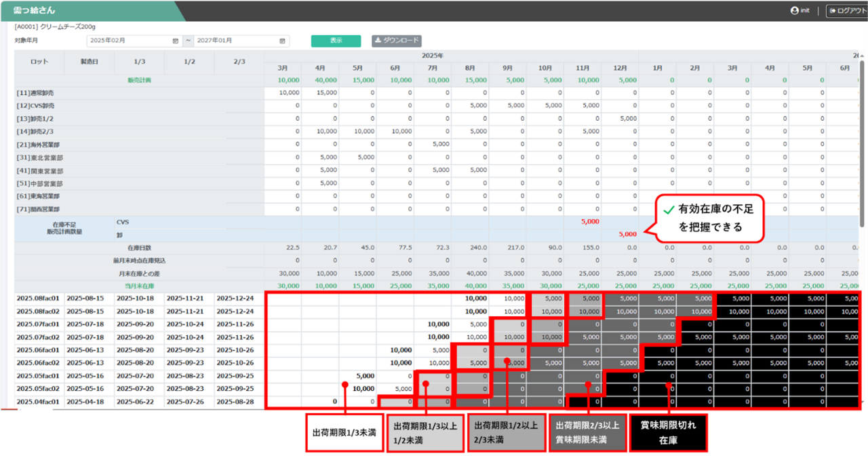Click the 出荷期限1/3未満 white legend box

tap(344, 432)
